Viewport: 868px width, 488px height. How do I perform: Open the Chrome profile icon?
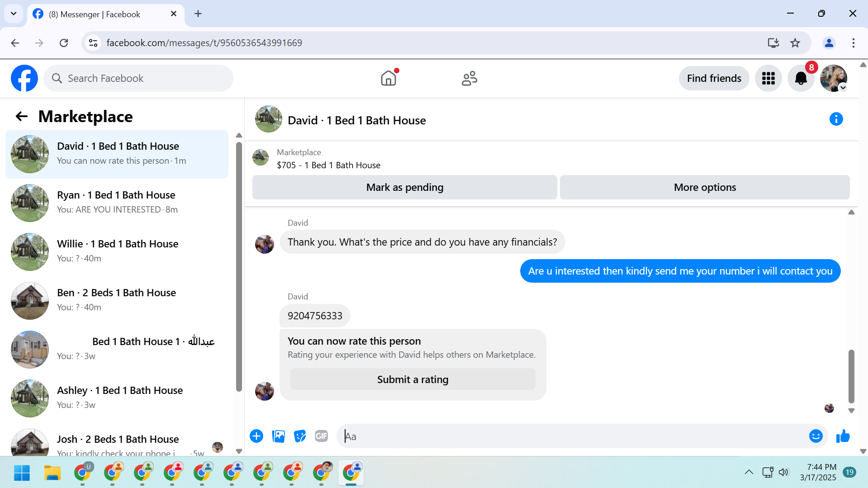pos(829,43)
